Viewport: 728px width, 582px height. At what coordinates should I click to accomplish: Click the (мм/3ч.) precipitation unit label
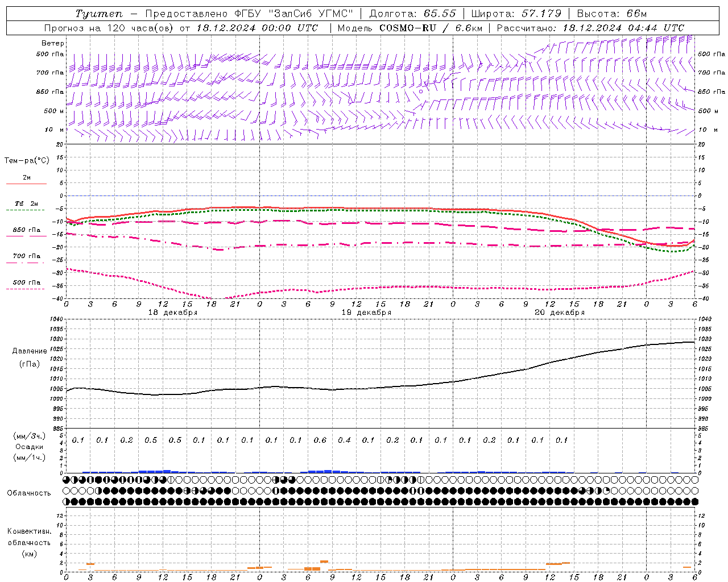point(30,436)
